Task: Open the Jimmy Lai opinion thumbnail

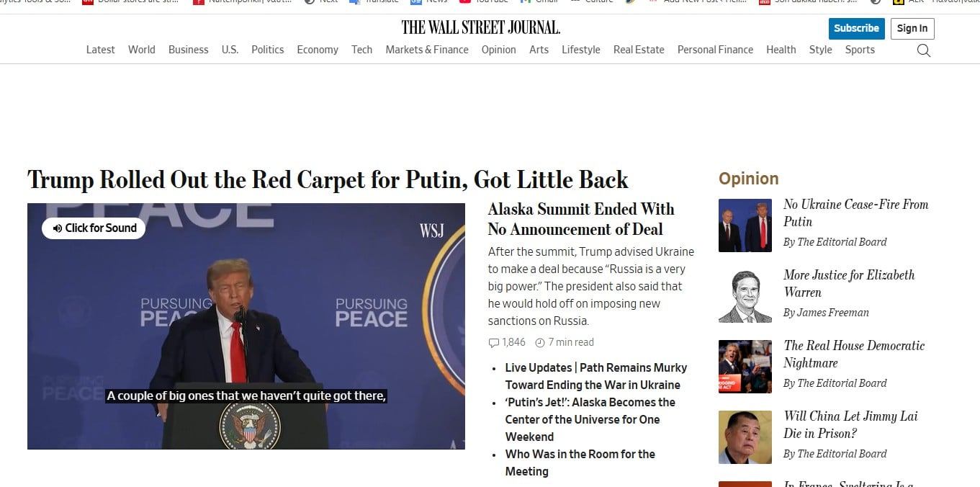Action: [745, 437]
